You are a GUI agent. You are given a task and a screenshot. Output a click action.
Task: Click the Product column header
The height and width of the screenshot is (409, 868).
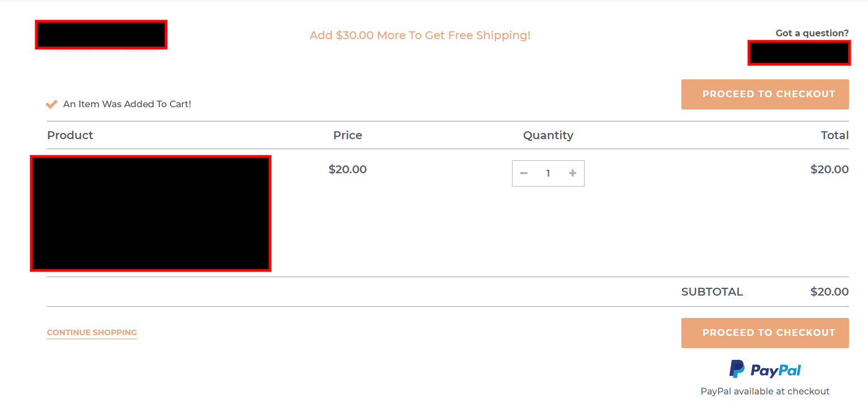(x=70, y=135)
